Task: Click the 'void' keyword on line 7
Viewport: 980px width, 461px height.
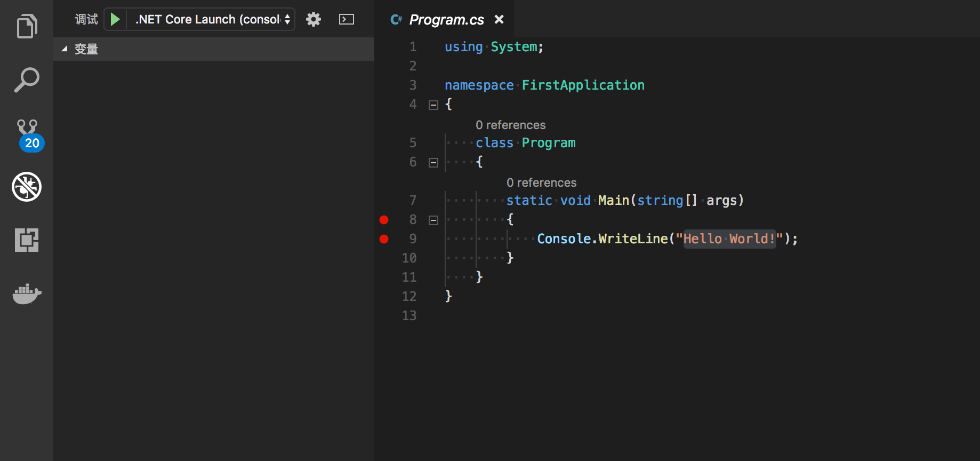Action: coord(575,201)
